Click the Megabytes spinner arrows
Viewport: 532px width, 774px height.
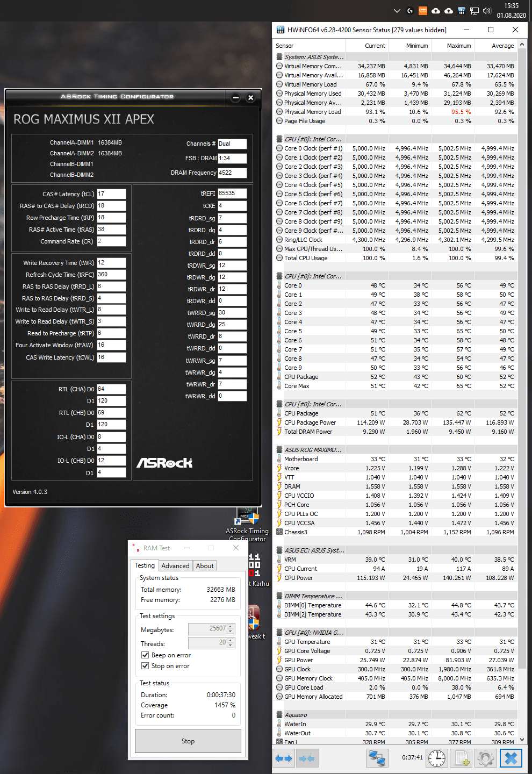click(x=231, y=628)
